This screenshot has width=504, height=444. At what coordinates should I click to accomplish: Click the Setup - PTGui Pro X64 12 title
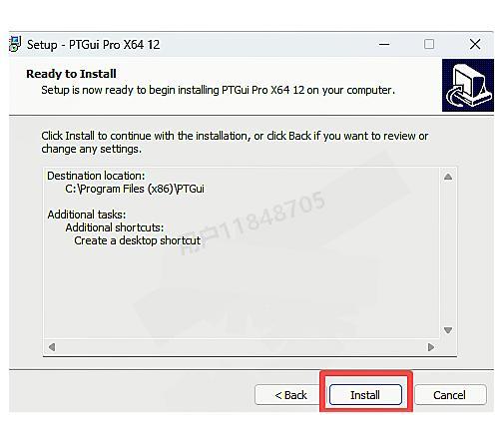coord(93,45)
